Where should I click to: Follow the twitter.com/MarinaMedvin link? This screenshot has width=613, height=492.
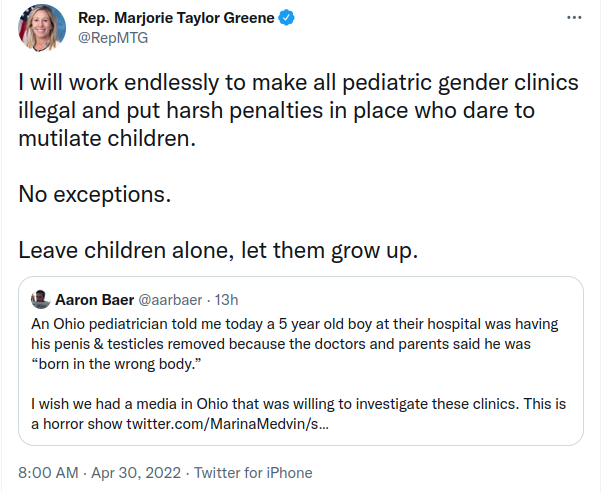point(228,424)
